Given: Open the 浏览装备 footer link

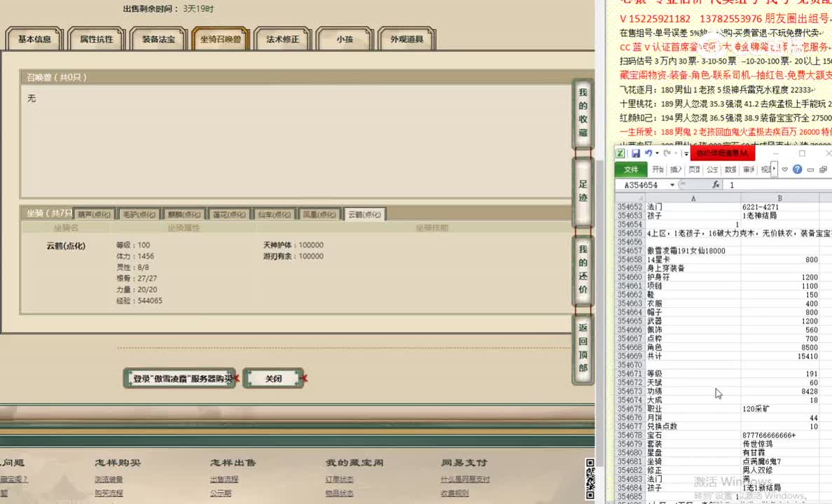Looking at the screenshot, I should tap(109, 479).
